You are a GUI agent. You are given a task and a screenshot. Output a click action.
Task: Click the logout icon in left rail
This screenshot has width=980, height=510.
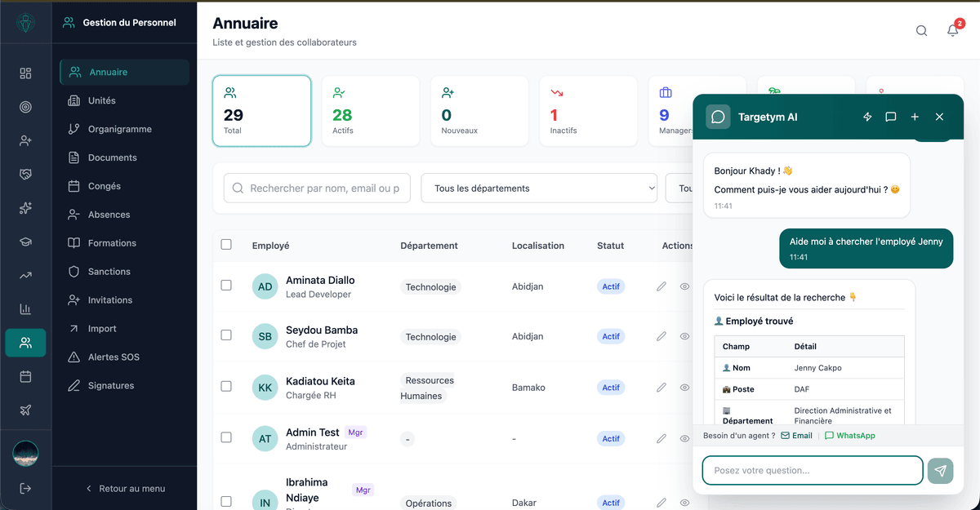(x=25, y=488)
